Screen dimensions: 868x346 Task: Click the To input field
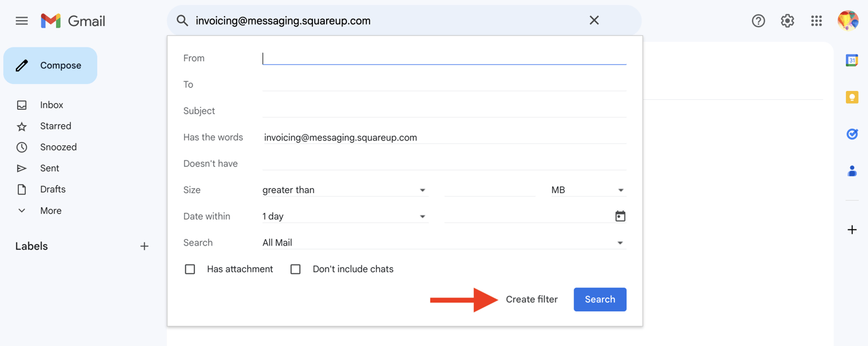444,85
